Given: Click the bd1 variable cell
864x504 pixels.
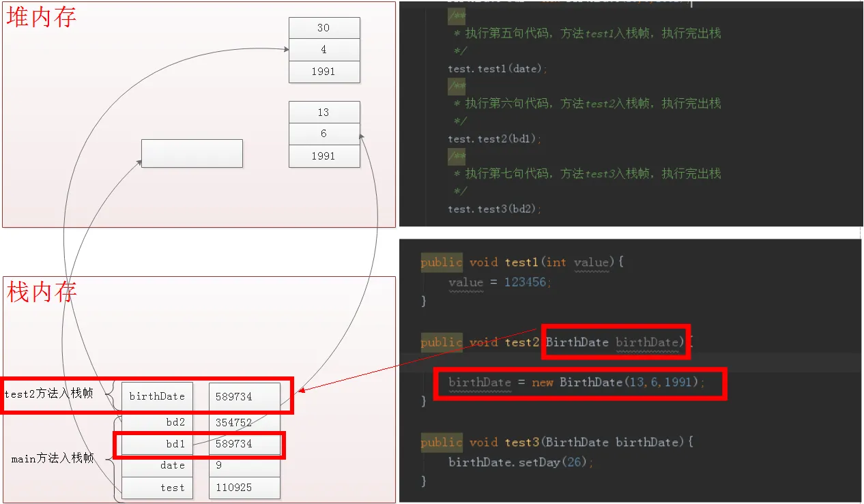Looking at the screenshot, I should (157, 443).
